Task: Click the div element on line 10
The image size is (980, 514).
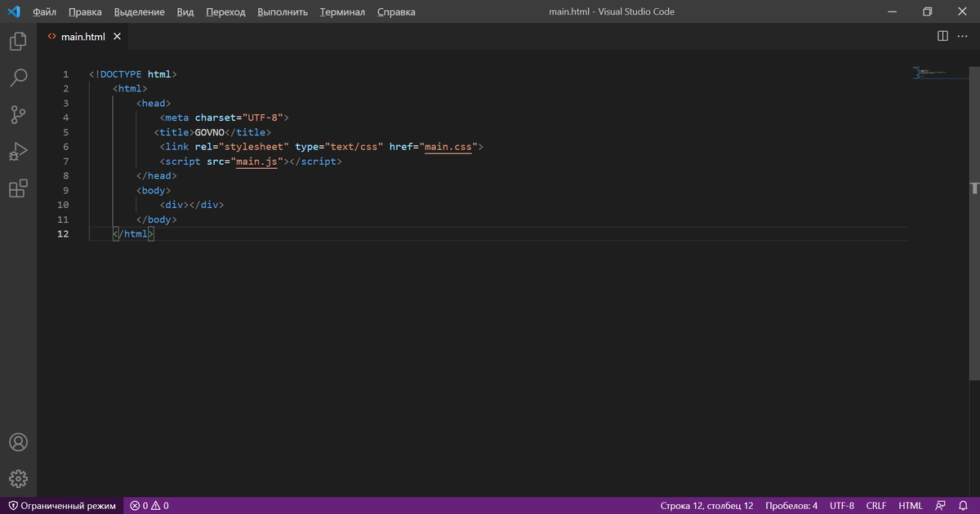Action: (x=192, y=205)
